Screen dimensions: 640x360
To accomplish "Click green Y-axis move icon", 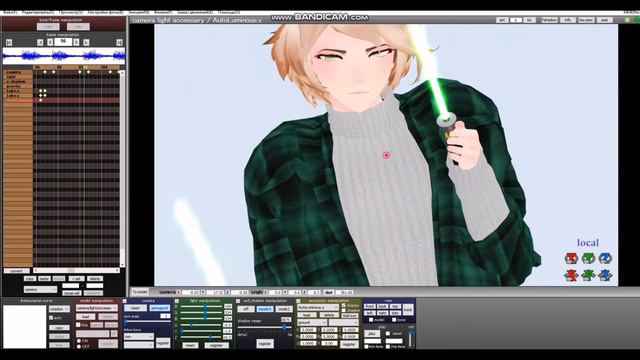I will [x=588, y=276].
